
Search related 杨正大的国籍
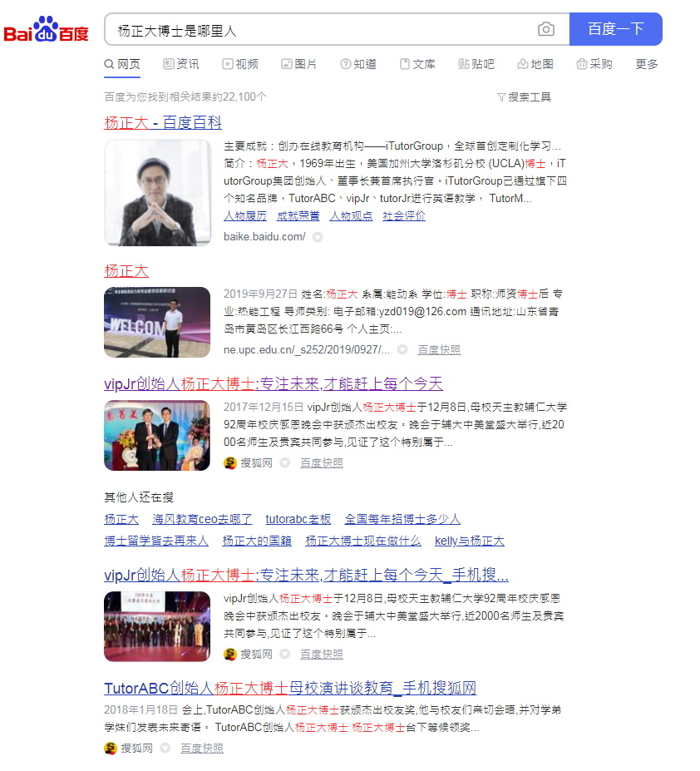257,541
